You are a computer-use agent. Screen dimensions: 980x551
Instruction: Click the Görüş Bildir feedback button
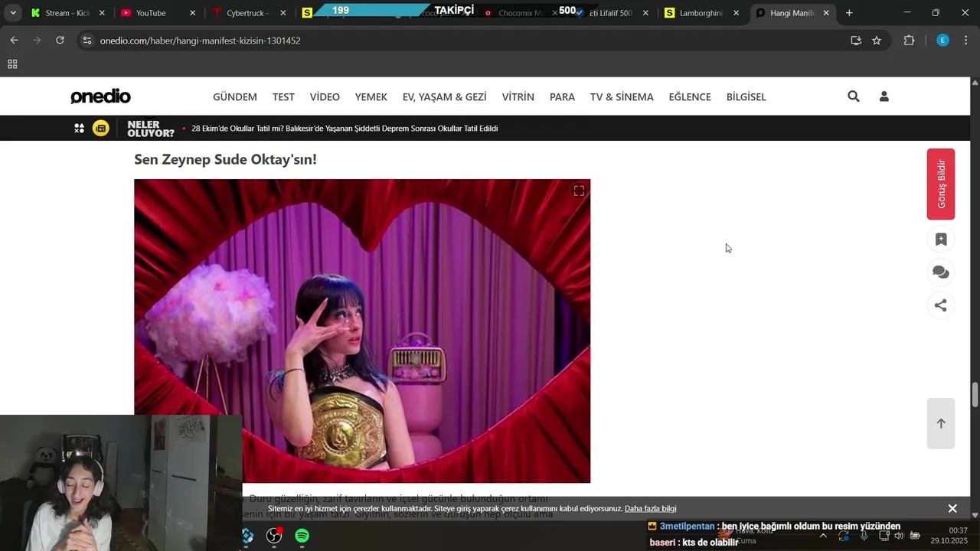click(941, 184)
